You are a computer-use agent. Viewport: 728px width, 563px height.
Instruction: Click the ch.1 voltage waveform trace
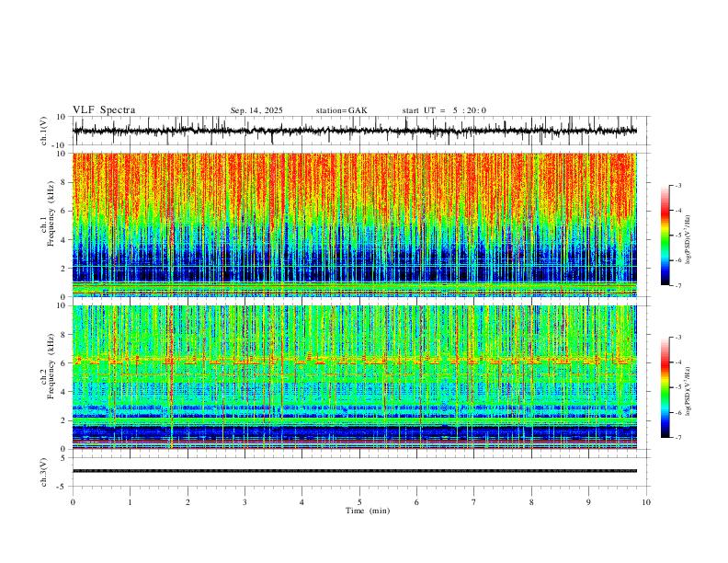(355, 131)
